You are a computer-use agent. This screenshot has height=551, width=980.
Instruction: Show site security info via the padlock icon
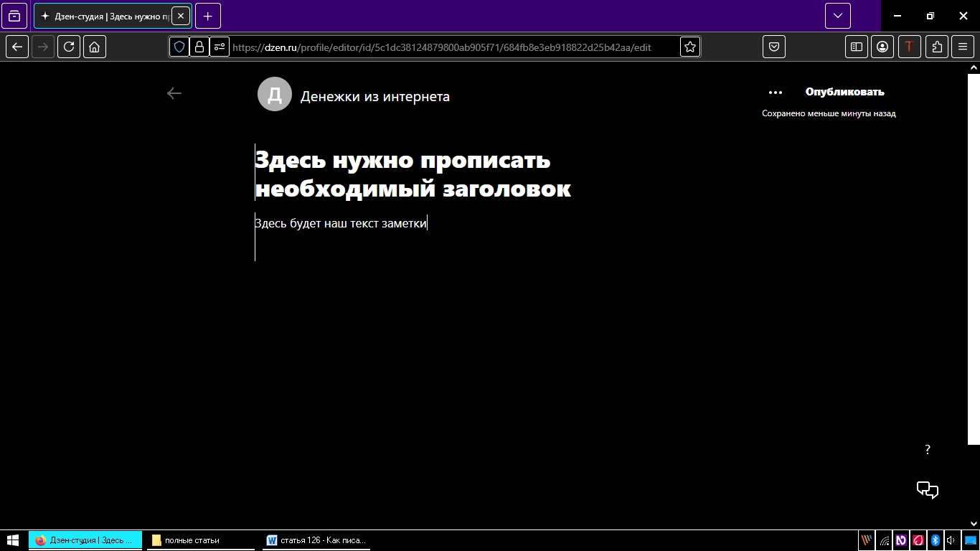tap(199, 47)
